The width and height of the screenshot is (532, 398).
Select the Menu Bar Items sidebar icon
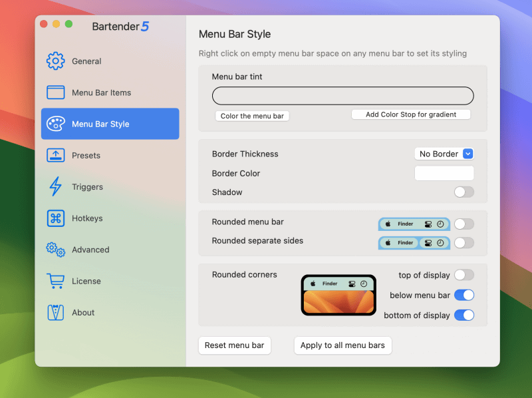[x=57, y=93]
